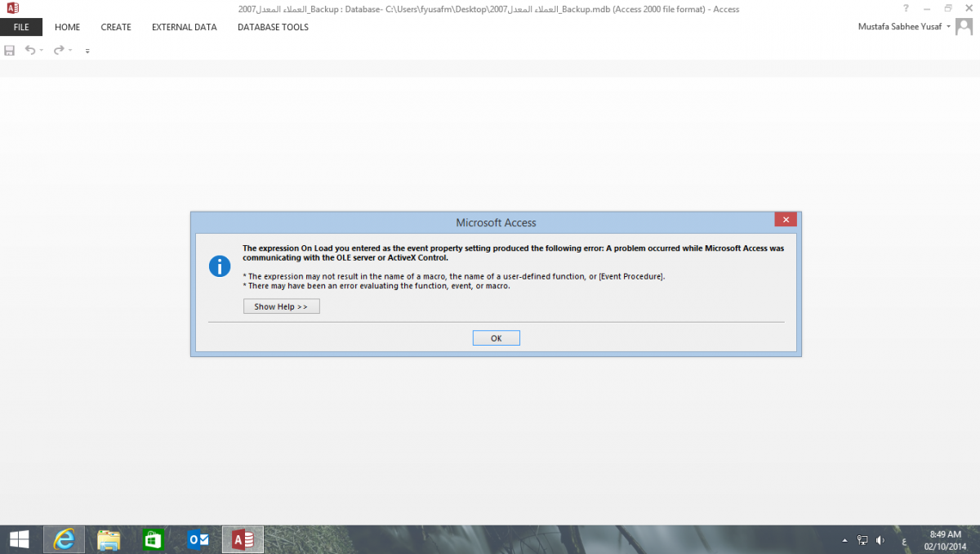Open File Explorer from the taskbar
This screenshot has width=980, height=554.
(109, 539)
